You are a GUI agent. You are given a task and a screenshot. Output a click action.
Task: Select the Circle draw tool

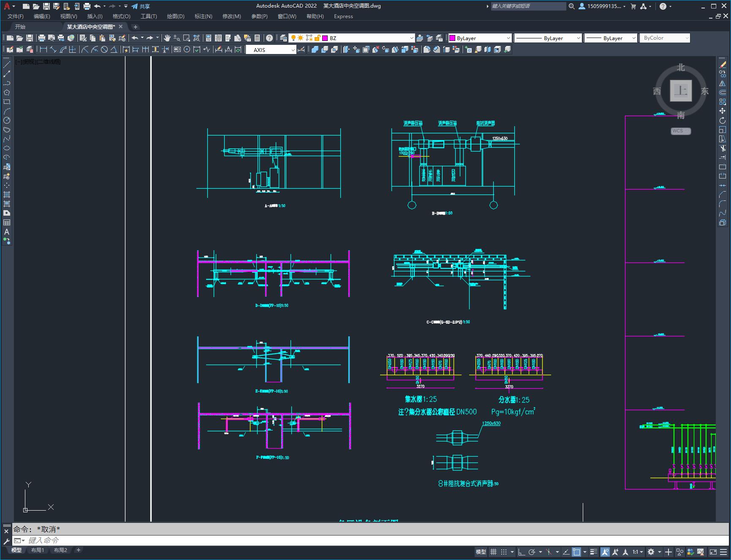click(7, 120)
